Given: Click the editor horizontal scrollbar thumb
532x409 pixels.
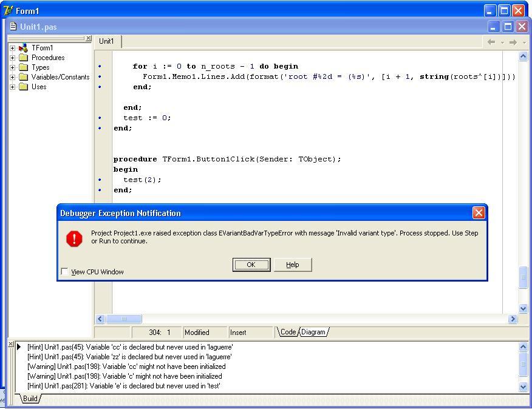Looking at the screenshot, I should [124, 319].
